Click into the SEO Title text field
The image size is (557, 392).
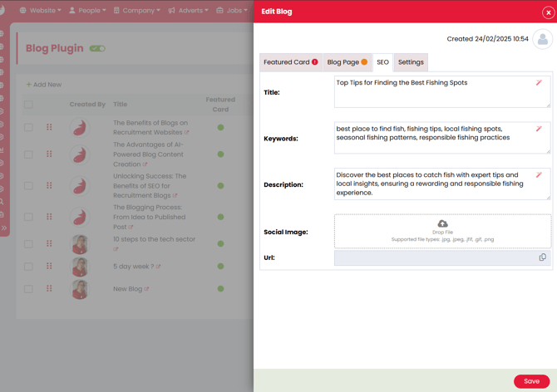click(432, 91)
